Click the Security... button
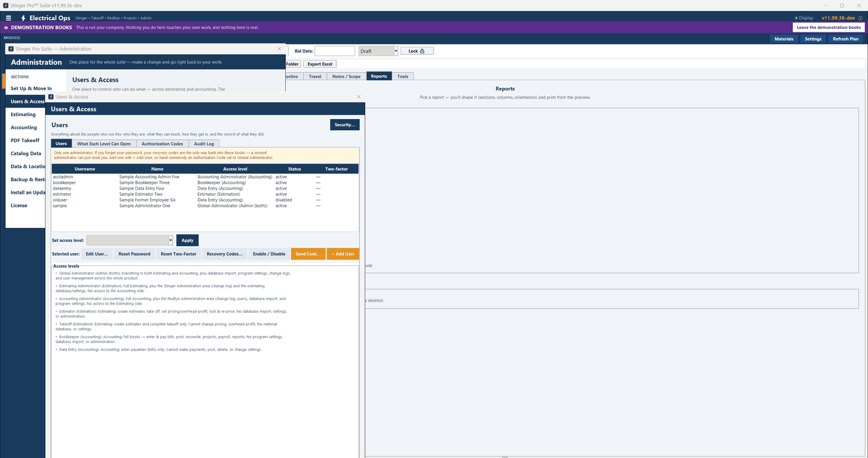Viewport: 868px width, 458px height. pyautogui.click(x=345, y=125)
